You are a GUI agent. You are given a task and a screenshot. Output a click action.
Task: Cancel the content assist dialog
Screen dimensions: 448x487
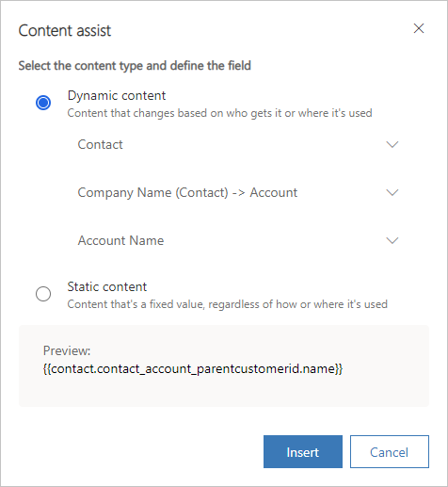click(x=390, y=452)
